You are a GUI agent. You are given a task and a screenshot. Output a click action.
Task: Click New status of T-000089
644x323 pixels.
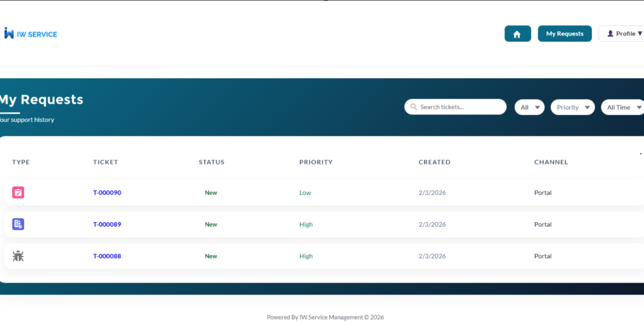(211, 224)
